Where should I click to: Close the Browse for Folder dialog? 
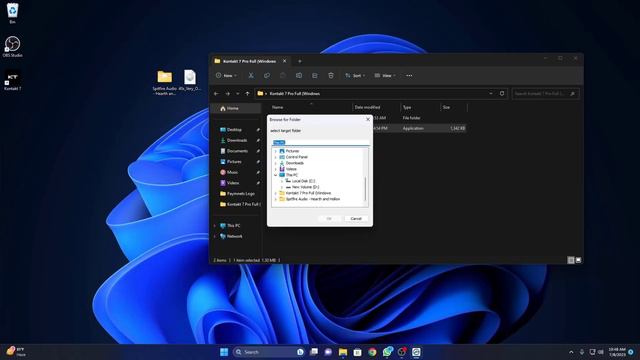[368, 119]
